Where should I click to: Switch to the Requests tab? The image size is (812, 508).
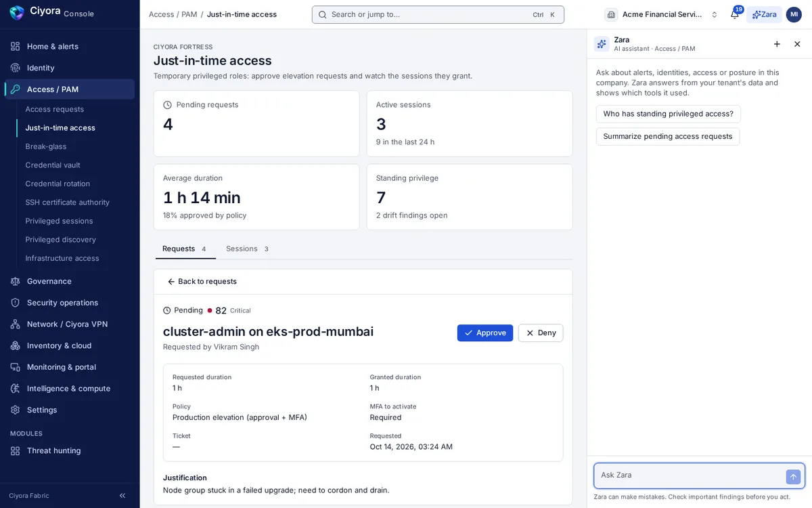pyautogui.click(x=185, y=249)
